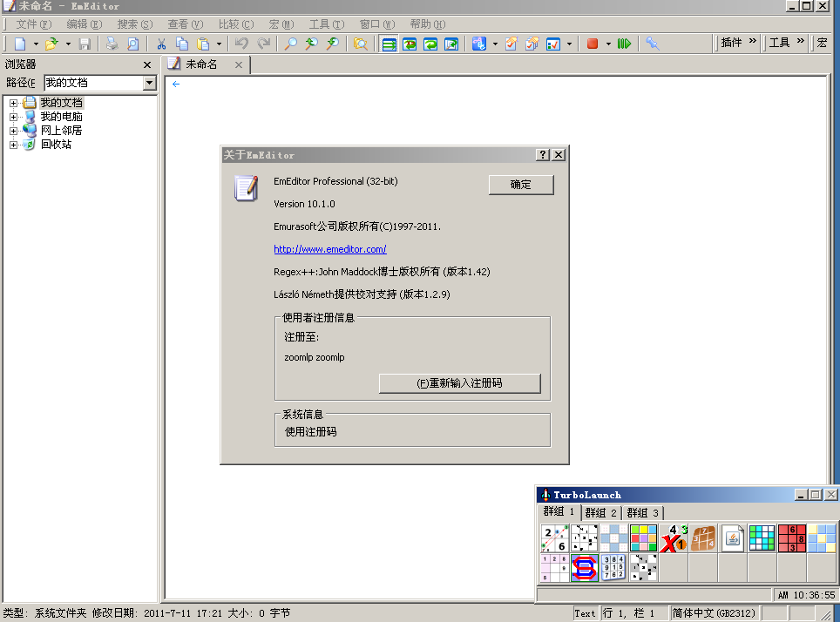Open the 窗口(W) menu

tap(377, 24)
